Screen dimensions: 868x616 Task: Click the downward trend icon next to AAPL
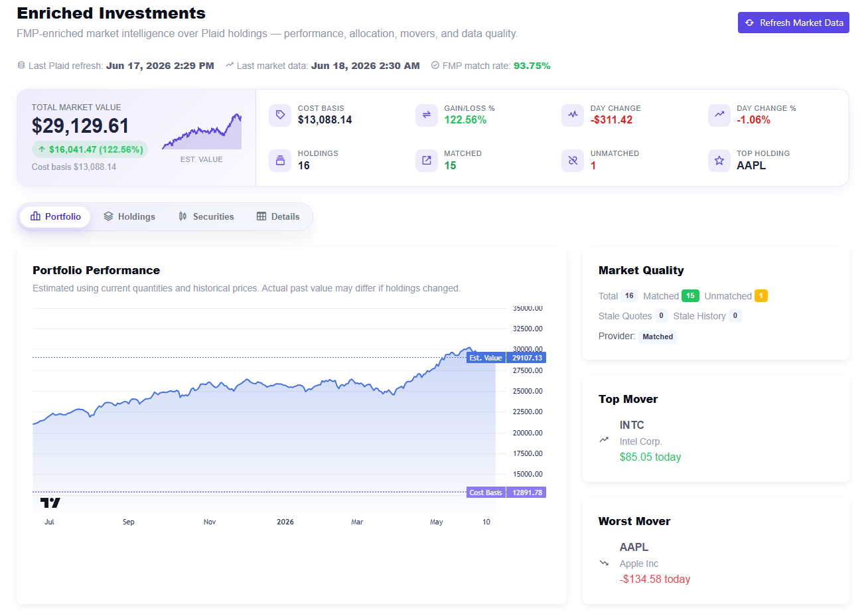click(x=604, y=562)
